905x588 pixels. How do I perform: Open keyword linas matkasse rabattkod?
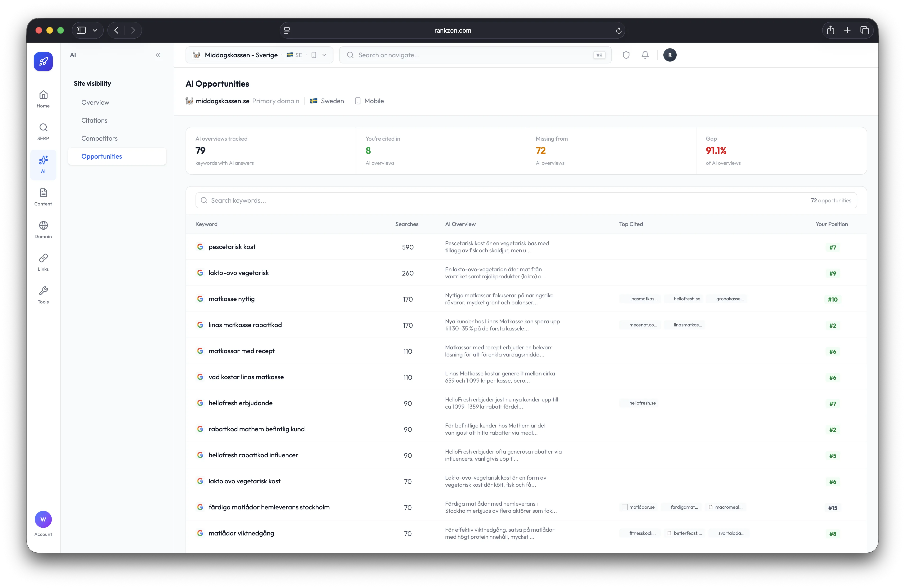pos(245,325)
